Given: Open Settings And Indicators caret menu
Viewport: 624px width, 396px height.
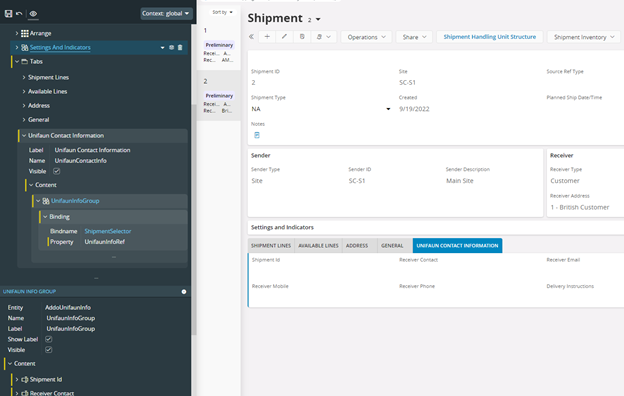Looking at the screenshot, I should pyautogui.click(x=162, y=48).
